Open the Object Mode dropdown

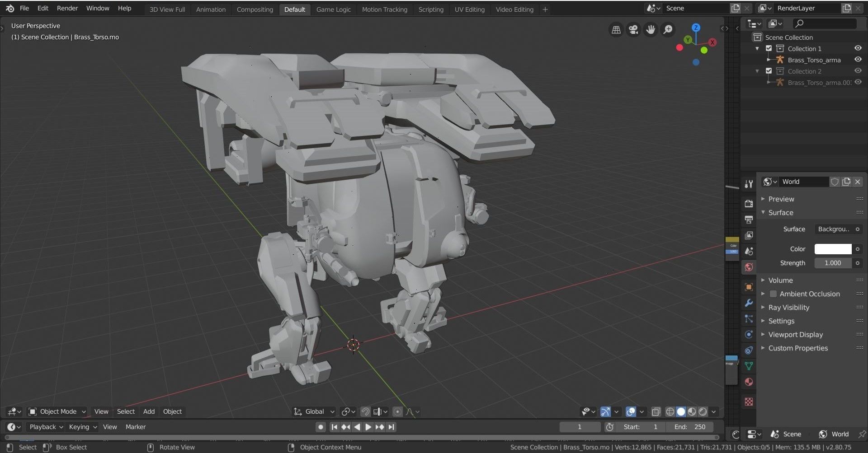pyautogui.click(x=57, y=411)
